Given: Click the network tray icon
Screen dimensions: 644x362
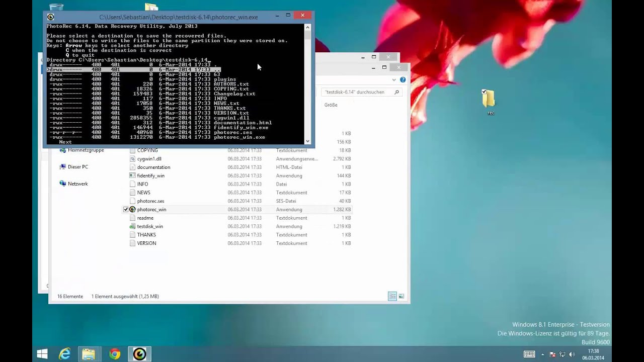Looking at the screenshot, I should (562, 354).
